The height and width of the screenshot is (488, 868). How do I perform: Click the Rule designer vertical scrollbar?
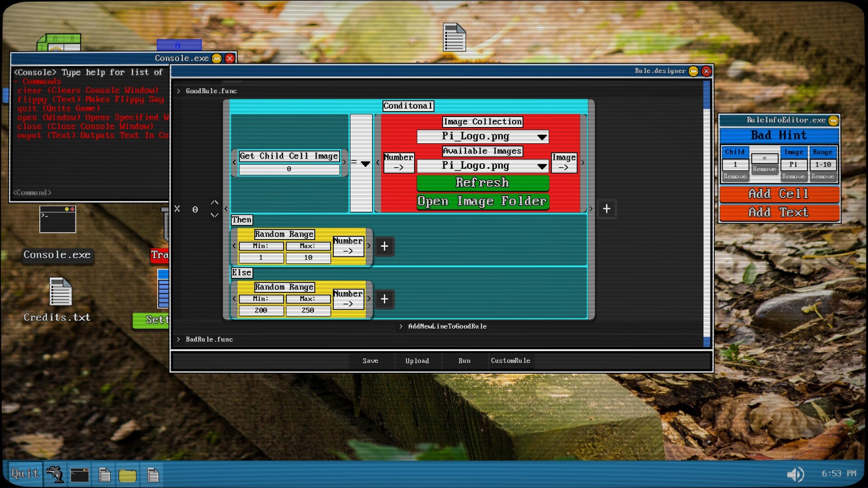pos(707,213)
